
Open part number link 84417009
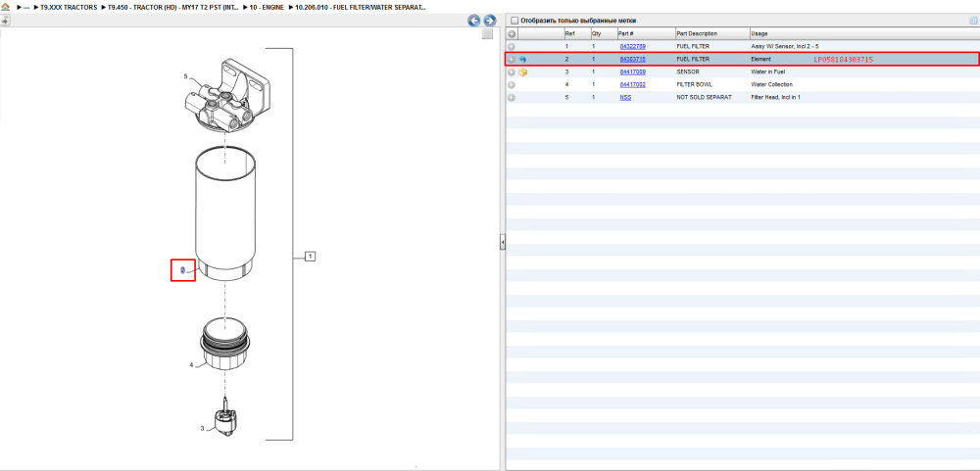pyautogui.click(x=632, y=71)
